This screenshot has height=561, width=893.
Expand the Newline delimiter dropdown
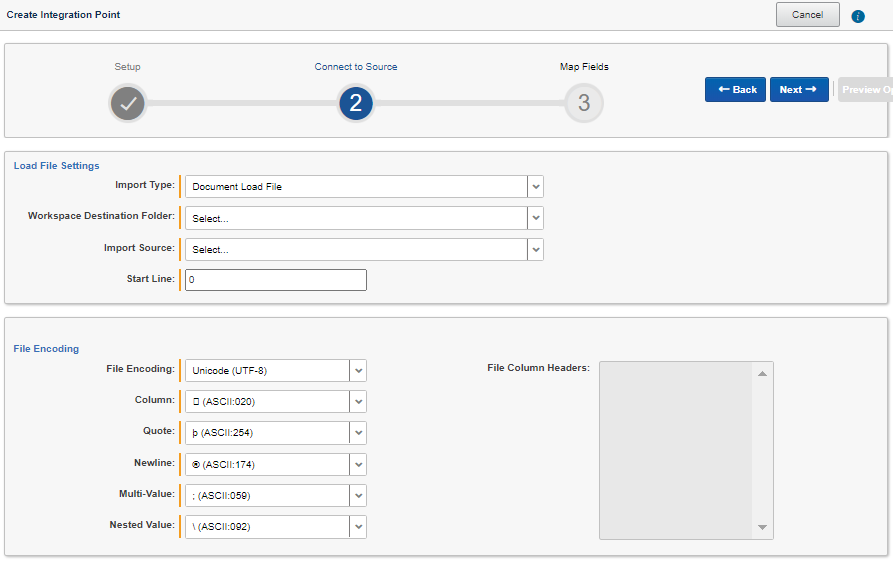(x=276, y=465)
